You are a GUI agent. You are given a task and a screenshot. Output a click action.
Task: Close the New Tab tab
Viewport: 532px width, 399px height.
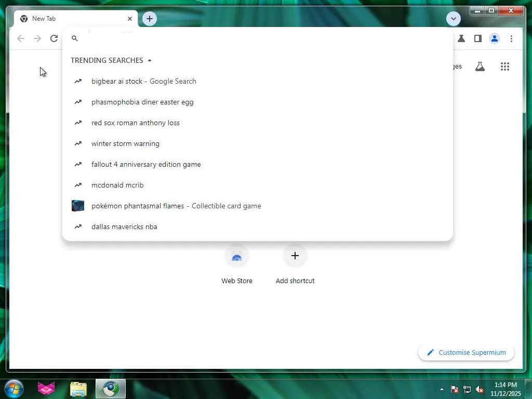tap(129, 19)
